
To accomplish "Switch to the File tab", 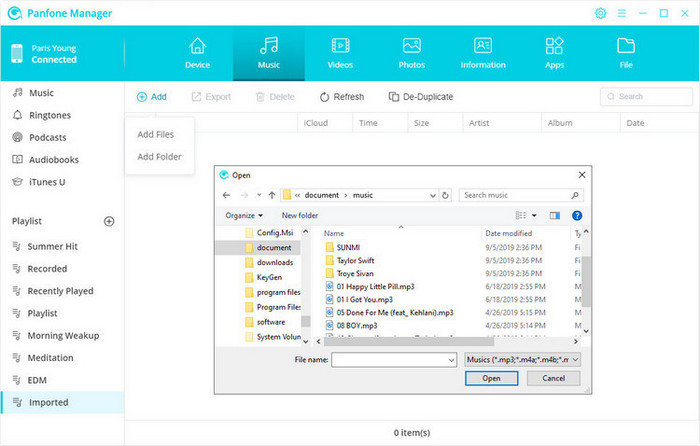I will 626,53.
